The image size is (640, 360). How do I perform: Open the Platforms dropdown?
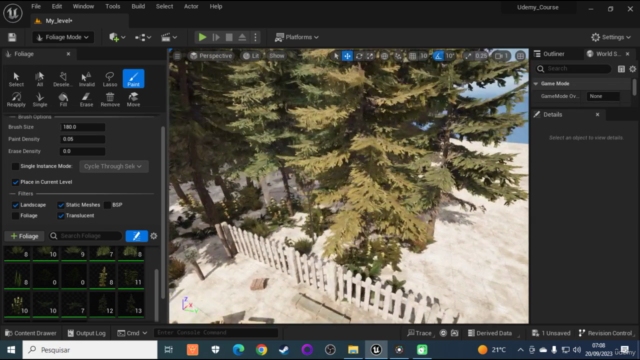pos(297,37)
